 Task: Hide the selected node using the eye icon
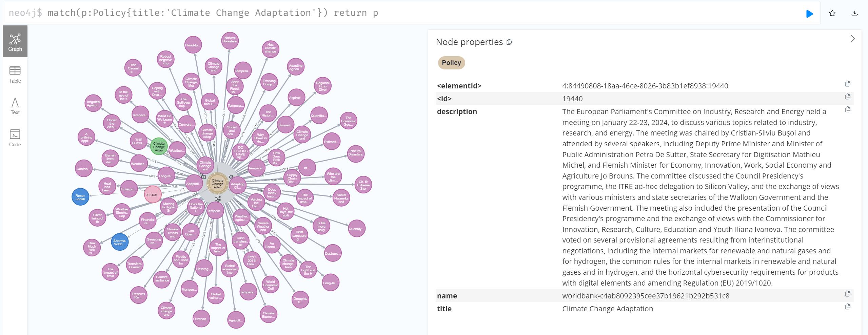[x=232, y=177]
